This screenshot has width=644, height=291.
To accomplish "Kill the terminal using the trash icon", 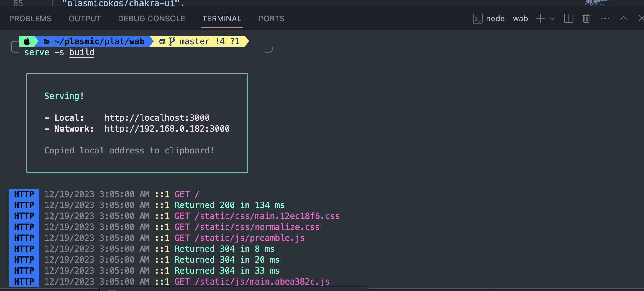I will click(x=586, y=19).
